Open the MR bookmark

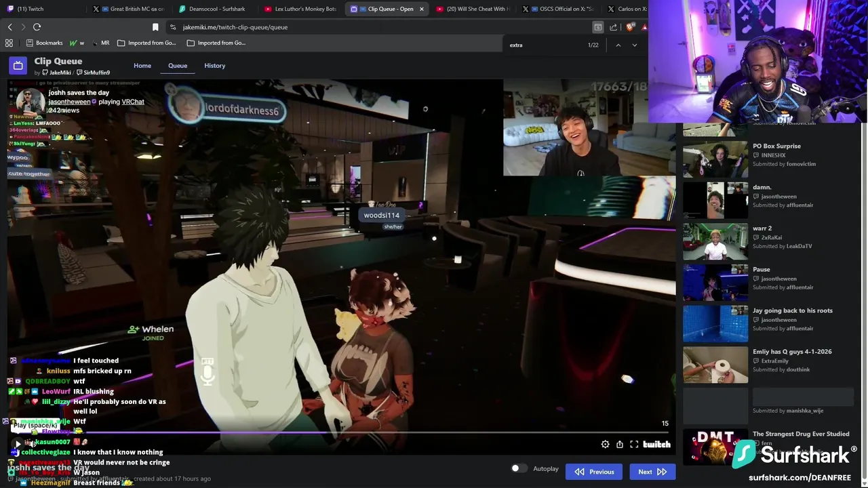coord(101,43)
